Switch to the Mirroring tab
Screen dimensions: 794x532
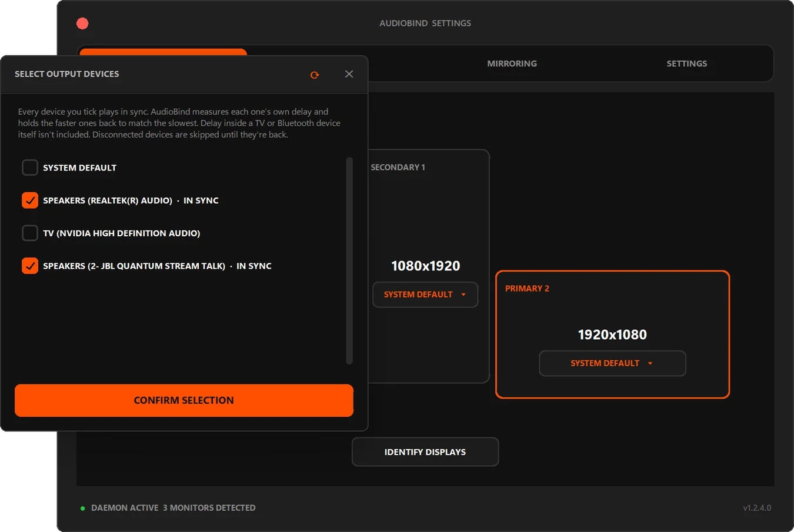tap(512, 63)
